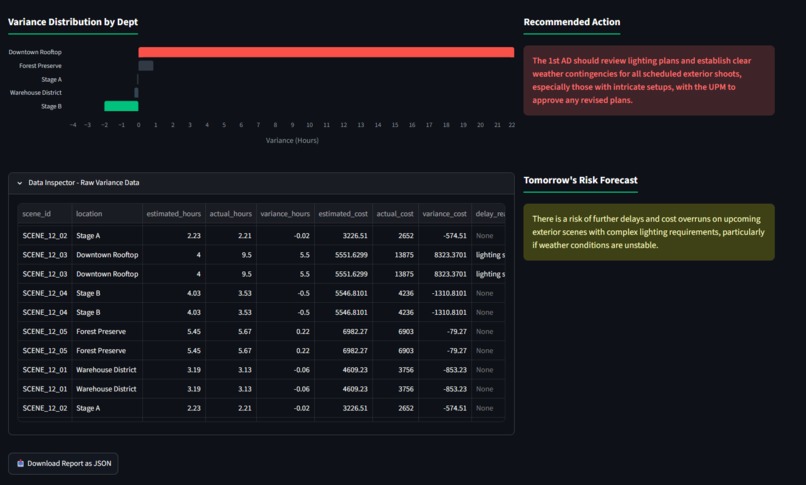The image size is (806, 485).
Task: Click the Warehouse District chart axis label
Action: 35,92
